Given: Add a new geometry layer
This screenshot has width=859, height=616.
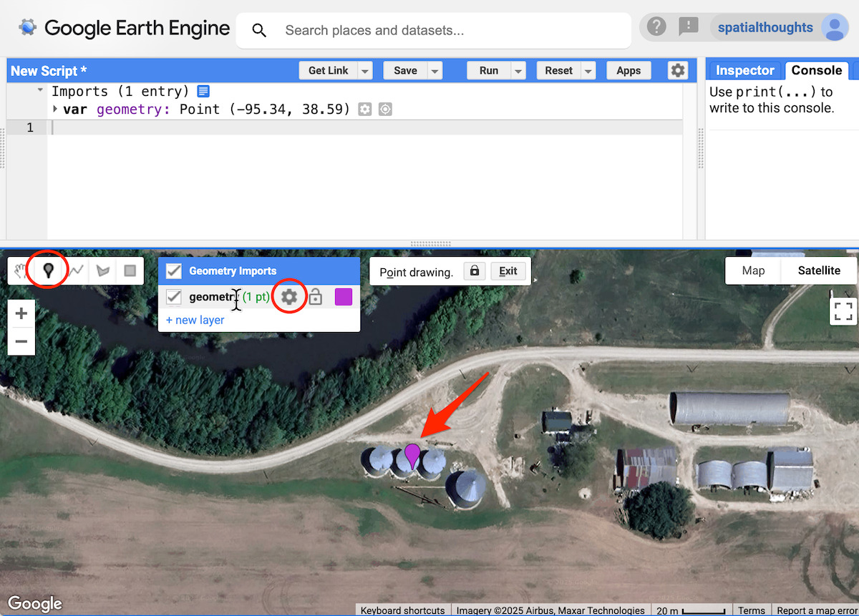Looking at the screenshot, I should click(195, 320).
